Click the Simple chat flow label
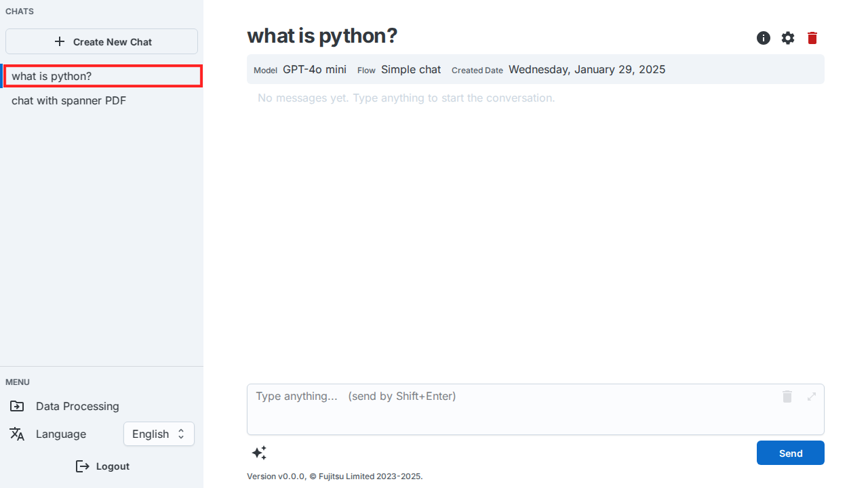Screen dimensions: 868x488 (x=411, y=70)
